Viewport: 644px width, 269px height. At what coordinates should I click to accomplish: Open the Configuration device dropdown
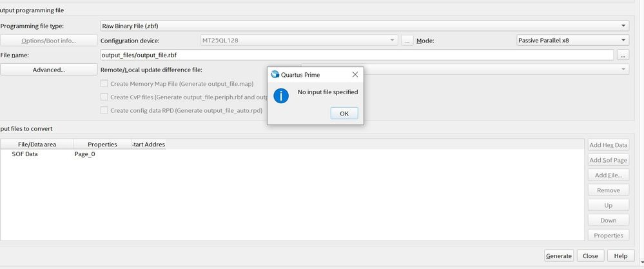[x=298, y=40]
